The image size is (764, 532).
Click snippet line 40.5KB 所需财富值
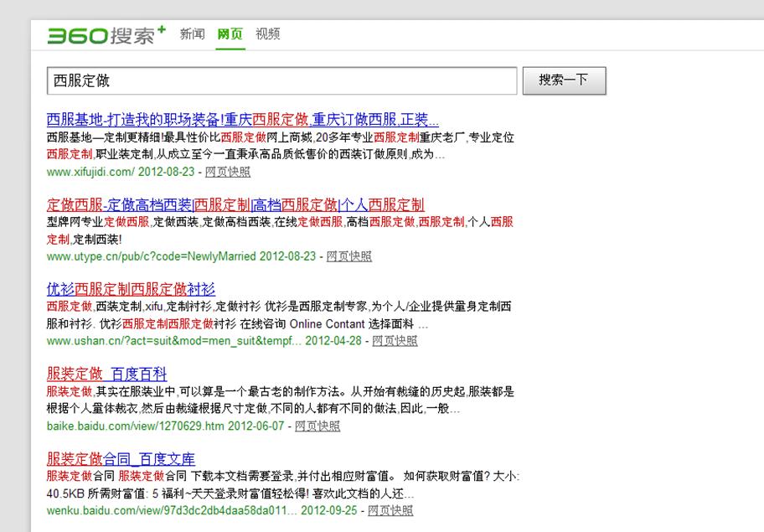[230, 493]
